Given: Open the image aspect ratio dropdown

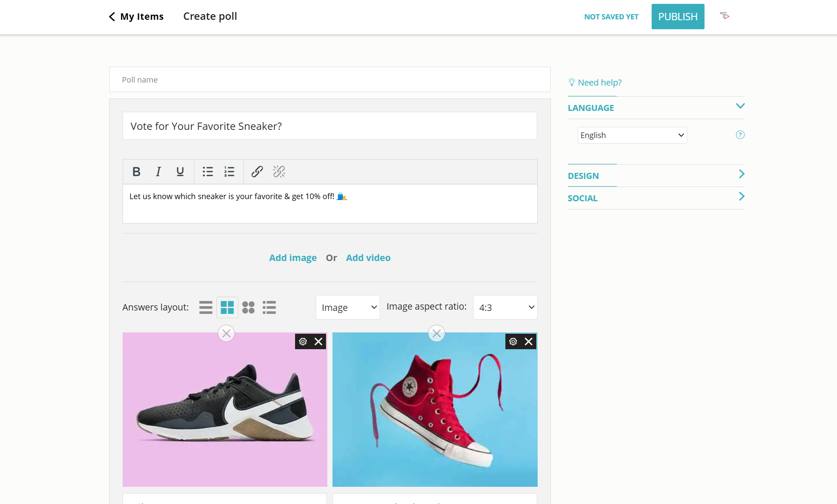Looking at the screenshot, I should tap(505, 307).
